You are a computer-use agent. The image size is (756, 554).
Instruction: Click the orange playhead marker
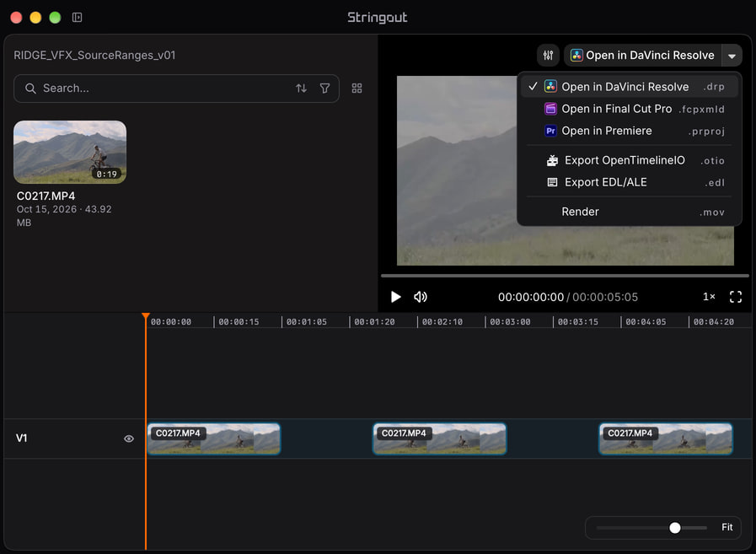[146, 316]
